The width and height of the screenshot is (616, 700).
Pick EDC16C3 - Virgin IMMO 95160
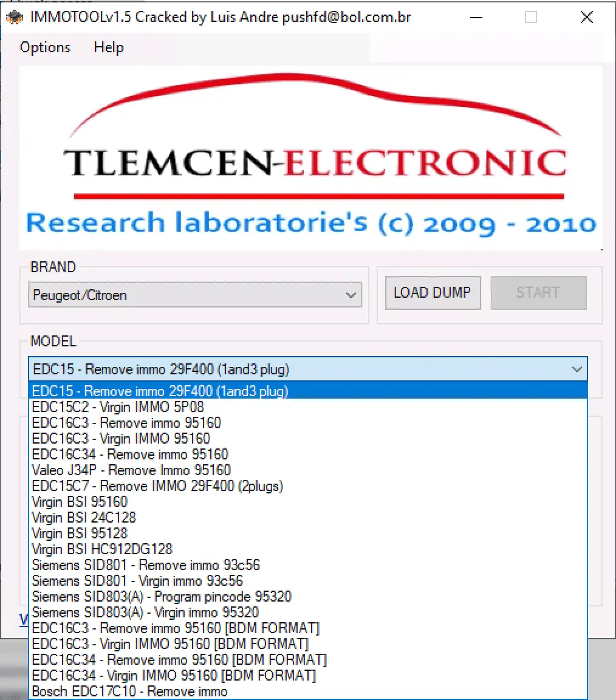(307, 438)
